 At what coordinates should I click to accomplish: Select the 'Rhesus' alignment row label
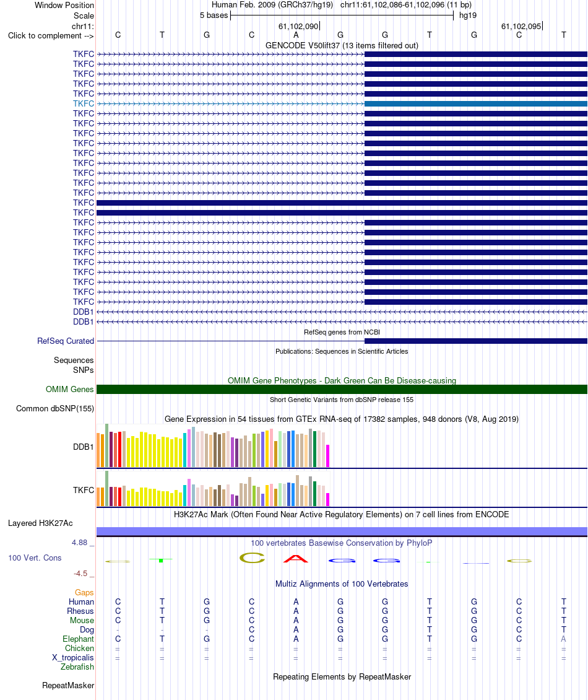pos(80,611)
